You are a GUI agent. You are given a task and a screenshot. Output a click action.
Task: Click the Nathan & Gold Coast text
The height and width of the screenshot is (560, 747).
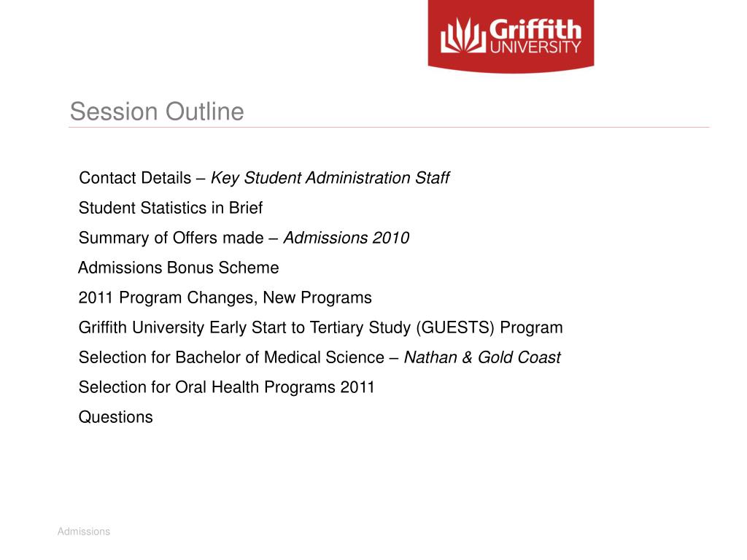tap(482, 357)
